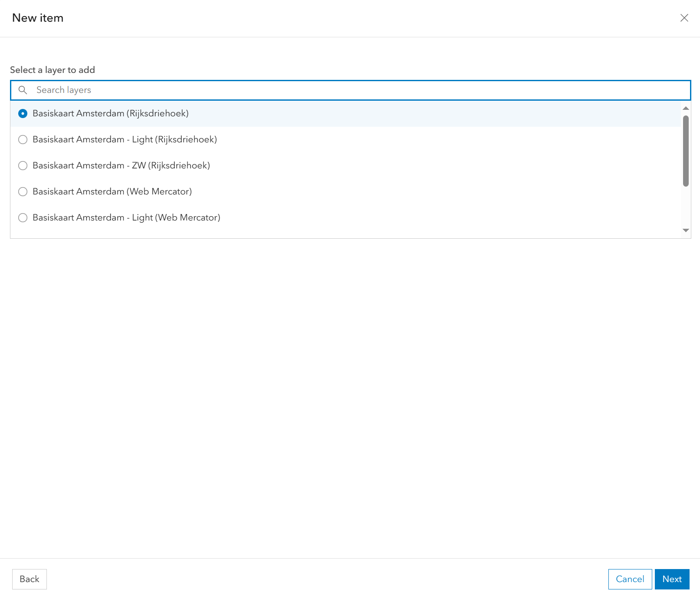The width and height of the screenshot is (700, 599).
Task: Click the Select a layer to add label
Action: pyautogui.click(x=53, y=69)
